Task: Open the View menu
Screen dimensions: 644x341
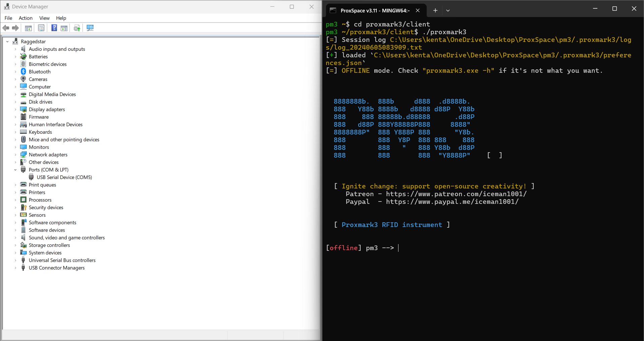Action: (x=44, y=18)
